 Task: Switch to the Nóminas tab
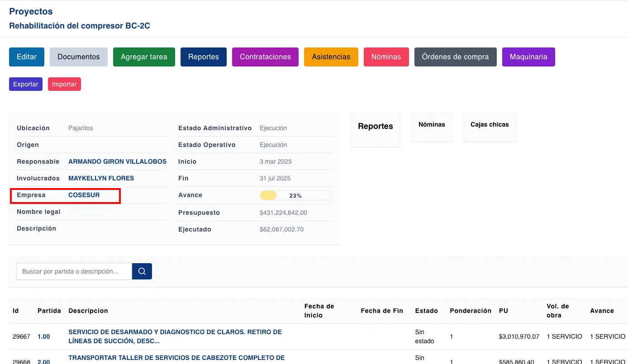coord(432,125)
